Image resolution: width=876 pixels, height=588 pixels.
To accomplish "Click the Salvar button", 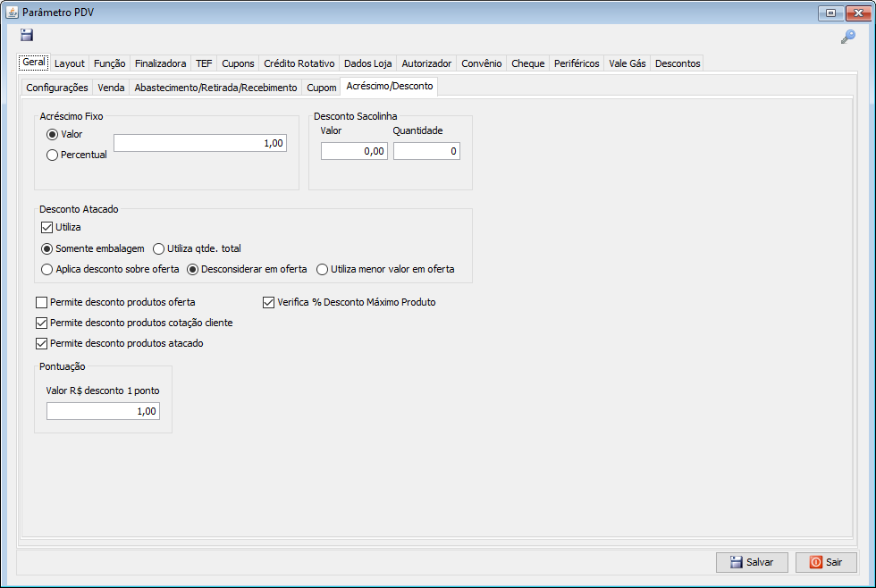I will (x=751, y=562).
